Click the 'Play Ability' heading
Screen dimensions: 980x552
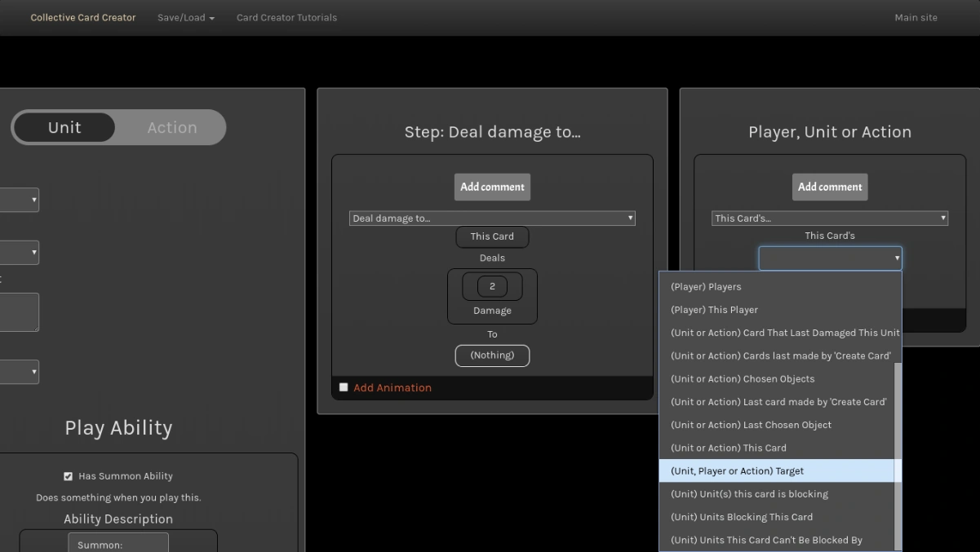(118, 428)
